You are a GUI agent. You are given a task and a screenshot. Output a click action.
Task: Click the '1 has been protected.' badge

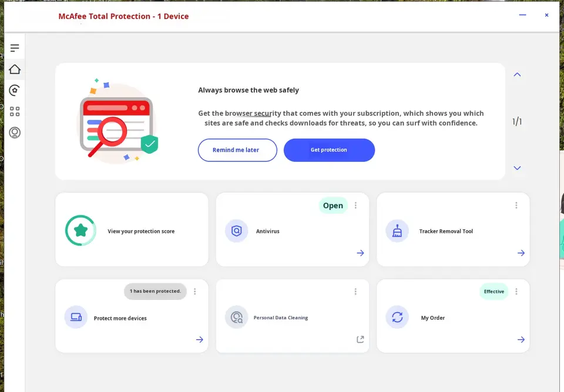click(155, 291)
